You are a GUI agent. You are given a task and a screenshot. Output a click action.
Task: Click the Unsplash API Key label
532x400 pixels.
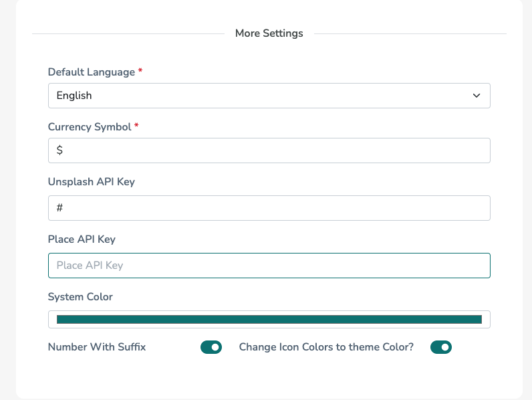tap(92, 182)
